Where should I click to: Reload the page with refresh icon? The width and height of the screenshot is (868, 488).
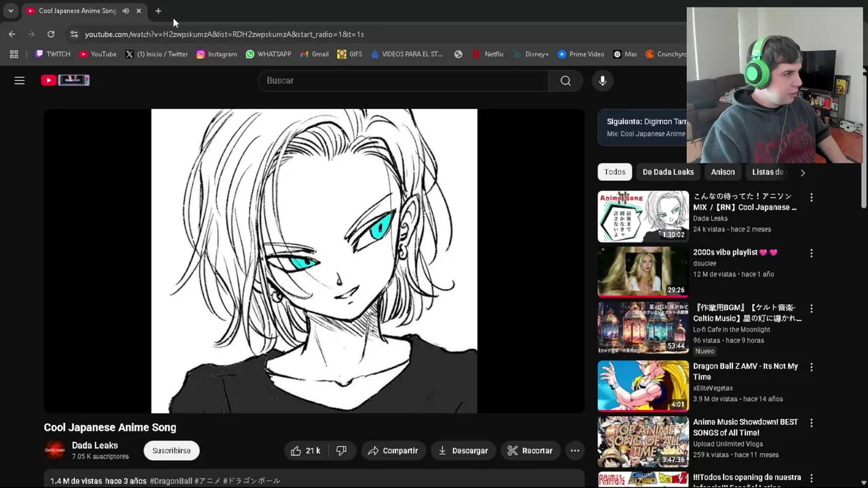pyautogui.click(x=51, y=34)
